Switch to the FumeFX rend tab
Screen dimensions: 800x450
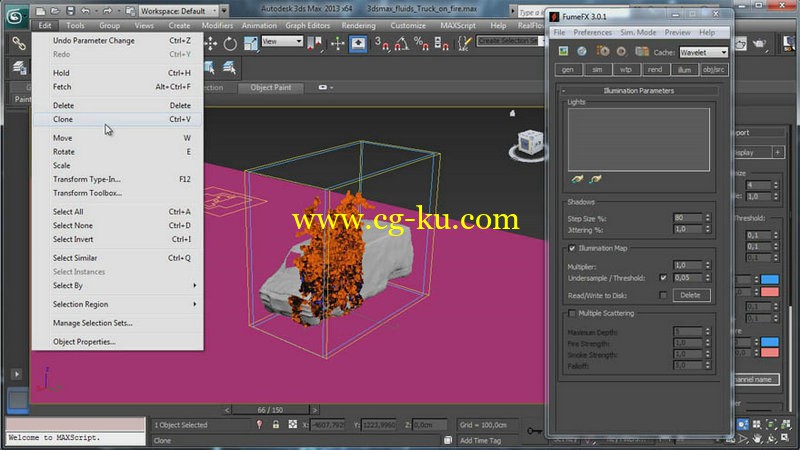click(x=655, y=70)
